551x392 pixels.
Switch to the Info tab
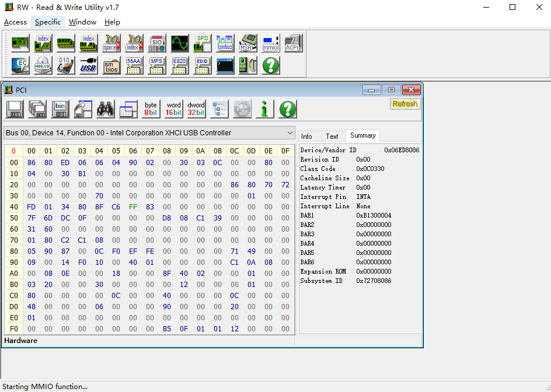click(306, 136)
